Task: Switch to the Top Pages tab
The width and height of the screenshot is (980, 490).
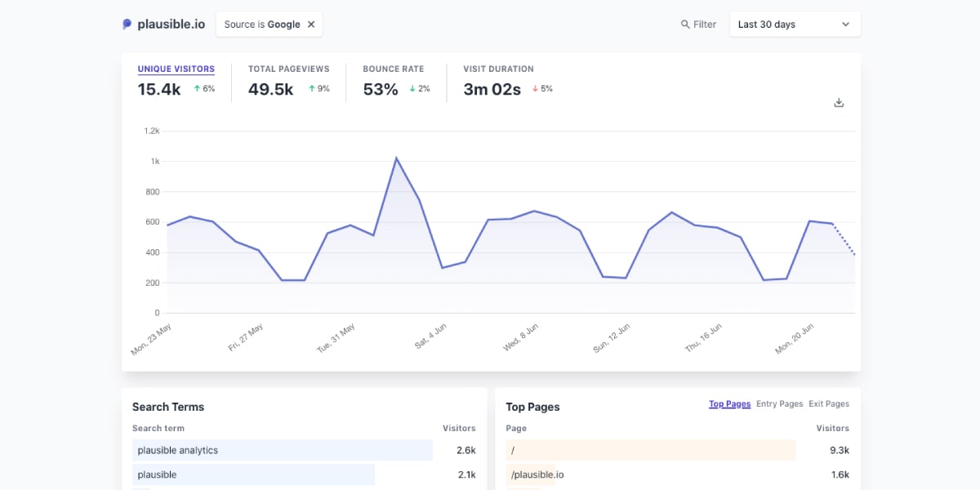Action: click(x=729, y=403)
